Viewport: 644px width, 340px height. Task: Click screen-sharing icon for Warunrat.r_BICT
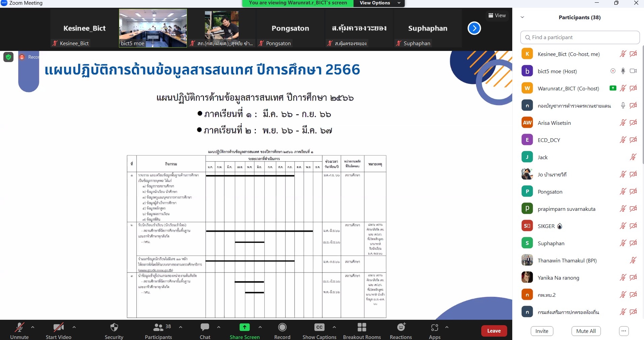[613, 88]
